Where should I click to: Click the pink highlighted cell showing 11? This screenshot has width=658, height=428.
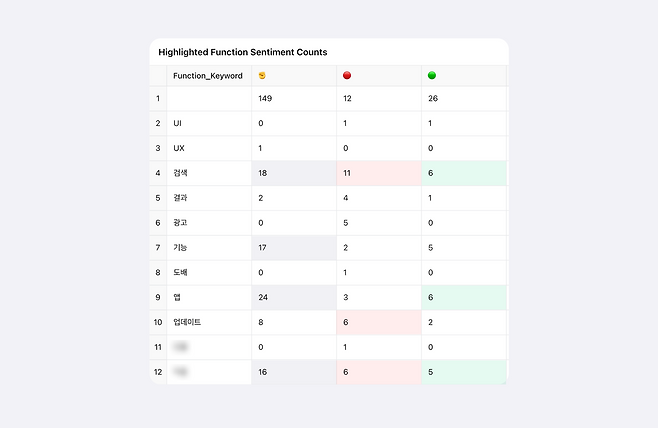point(378,173)
